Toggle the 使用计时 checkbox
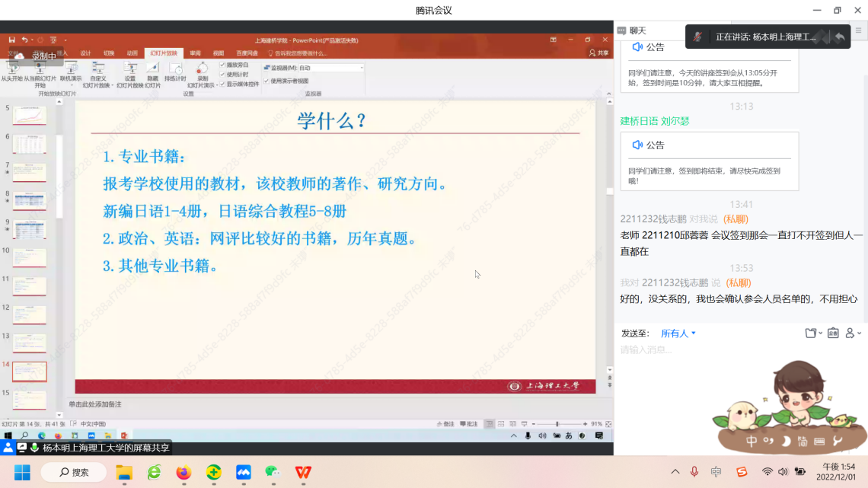 coord(223,75)
